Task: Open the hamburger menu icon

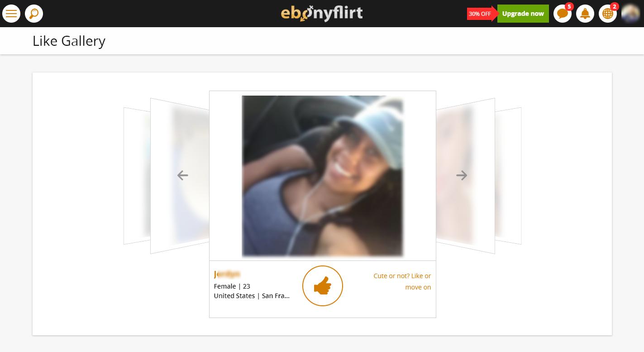Action: 11,14
